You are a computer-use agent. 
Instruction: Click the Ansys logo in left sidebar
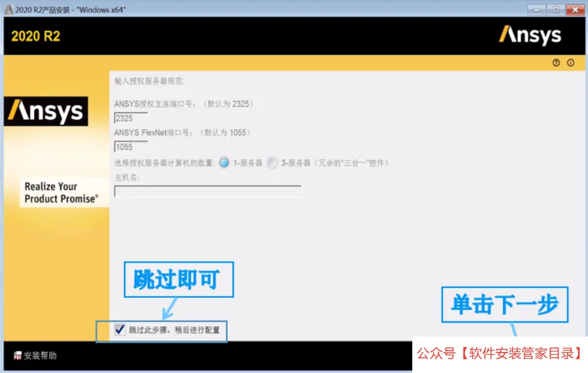tap(46, 111)
